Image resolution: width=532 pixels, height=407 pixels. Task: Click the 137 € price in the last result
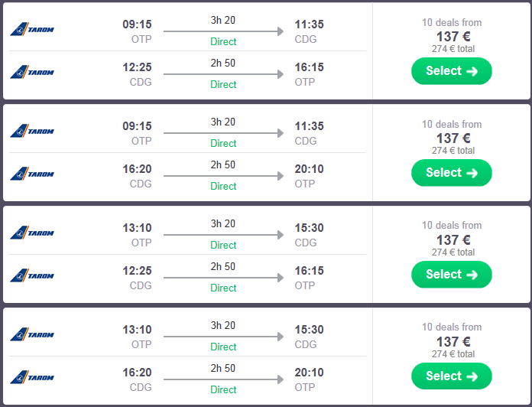(x=452, y=341)
